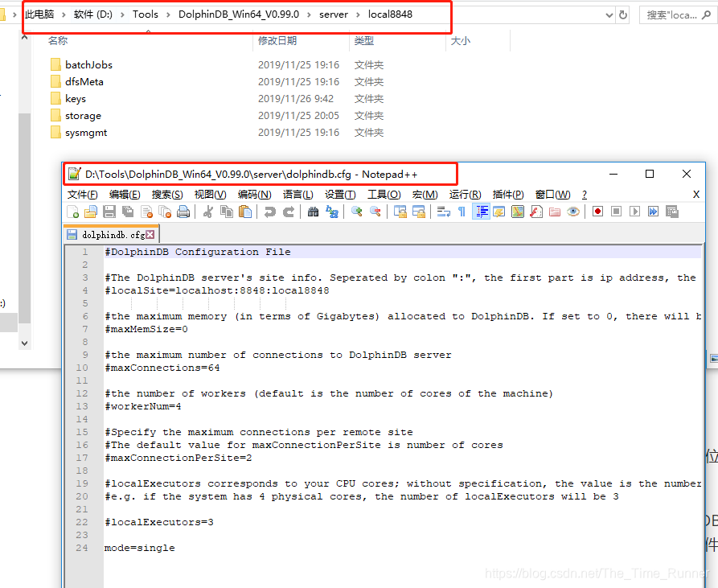Open the 宏(M) menu

coord(425,195)
